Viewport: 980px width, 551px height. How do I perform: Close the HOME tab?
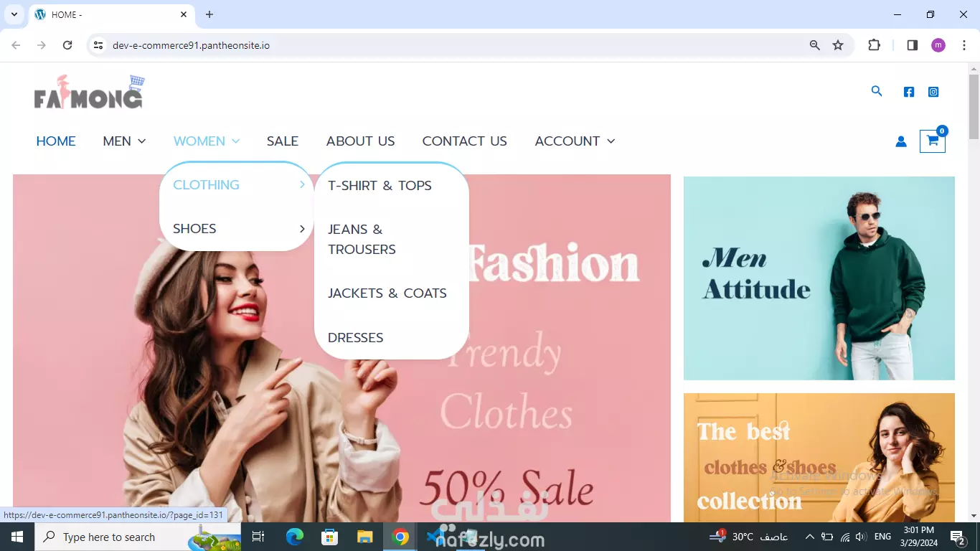184,14
